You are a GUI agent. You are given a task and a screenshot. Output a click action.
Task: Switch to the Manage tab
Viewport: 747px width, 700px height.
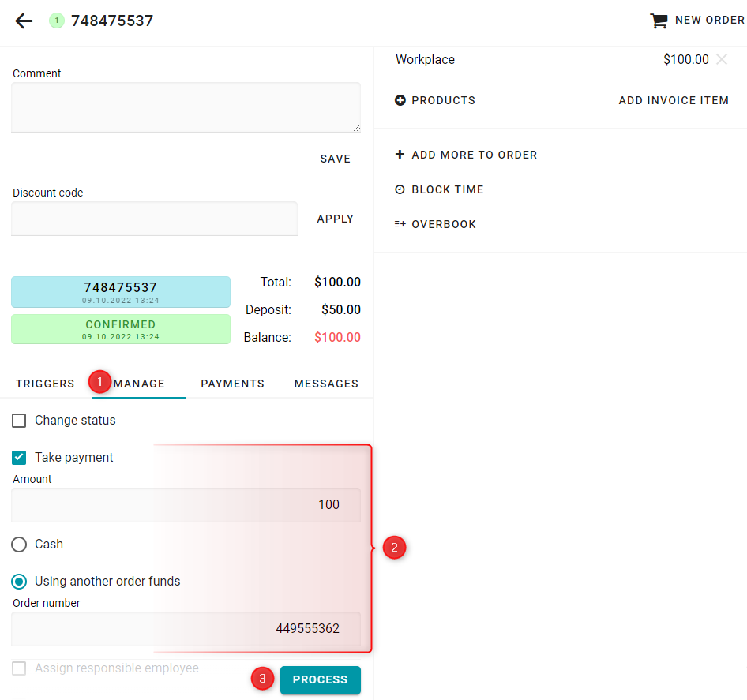139,384
